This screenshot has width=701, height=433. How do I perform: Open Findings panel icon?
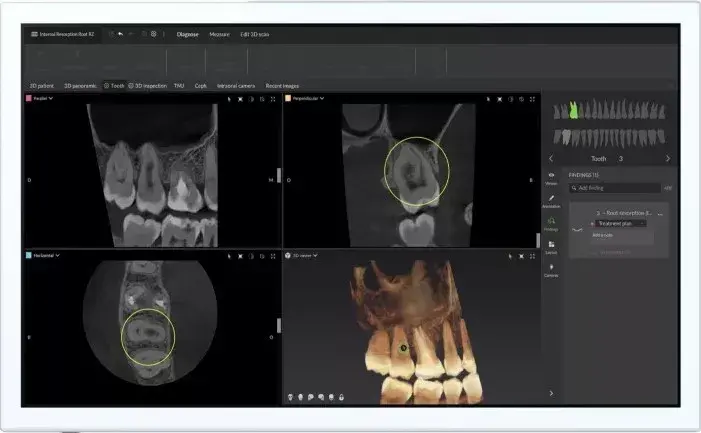(551, 224)
